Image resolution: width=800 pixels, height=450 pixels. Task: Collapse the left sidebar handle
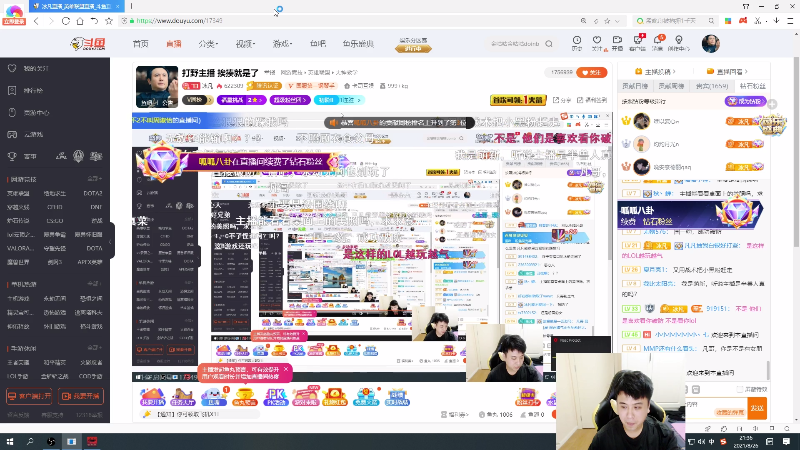pyautogui.click(x=111, y=241)
